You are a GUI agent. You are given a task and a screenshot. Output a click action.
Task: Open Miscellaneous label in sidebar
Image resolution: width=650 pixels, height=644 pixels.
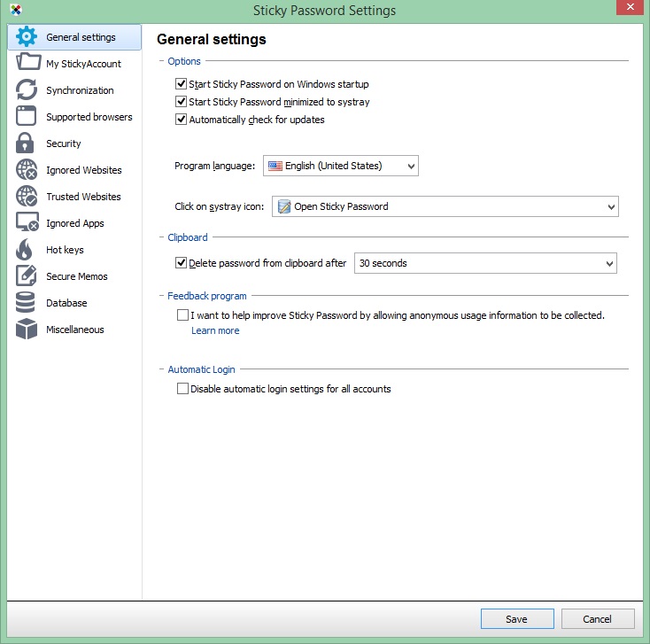point(75,330)
